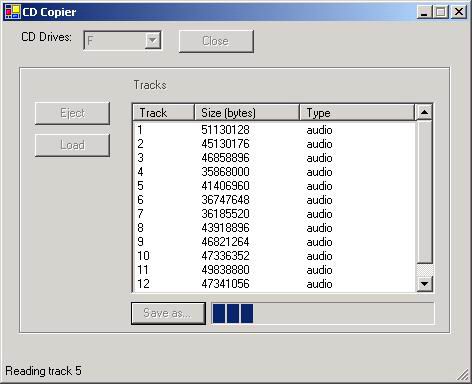Click the copy progress bar
The image size is (472, 384).
(323, 313)
